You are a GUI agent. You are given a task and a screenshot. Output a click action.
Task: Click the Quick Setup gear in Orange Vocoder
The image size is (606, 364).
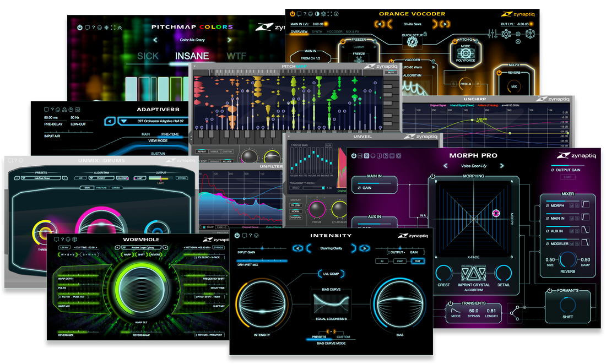413,42
